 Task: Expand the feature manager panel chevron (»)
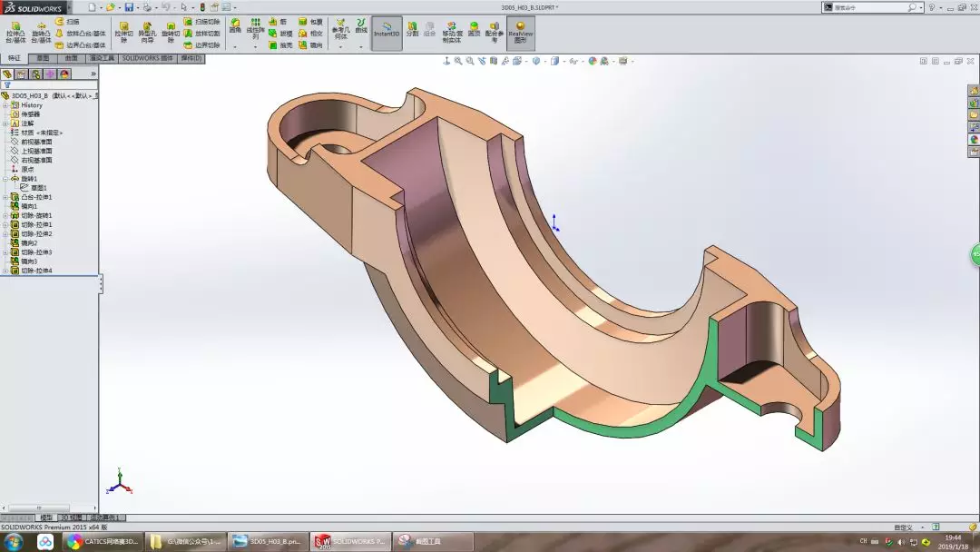coord(93,74)
